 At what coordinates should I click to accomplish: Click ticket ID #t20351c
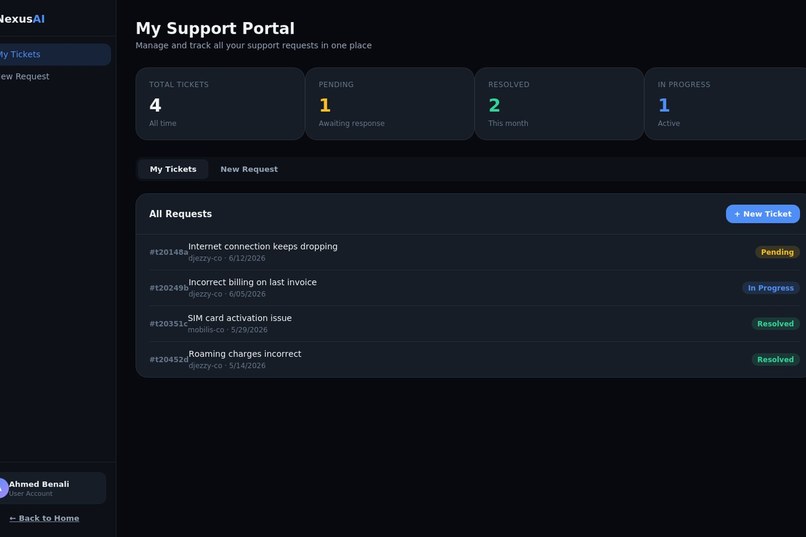pyautogui.click(x=168, y=324)
